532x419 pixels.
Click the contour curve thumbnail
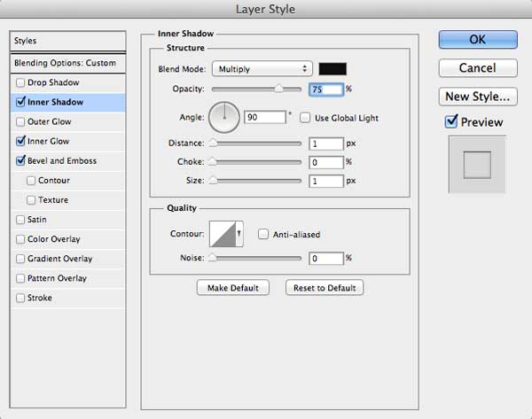click(223, 234)
